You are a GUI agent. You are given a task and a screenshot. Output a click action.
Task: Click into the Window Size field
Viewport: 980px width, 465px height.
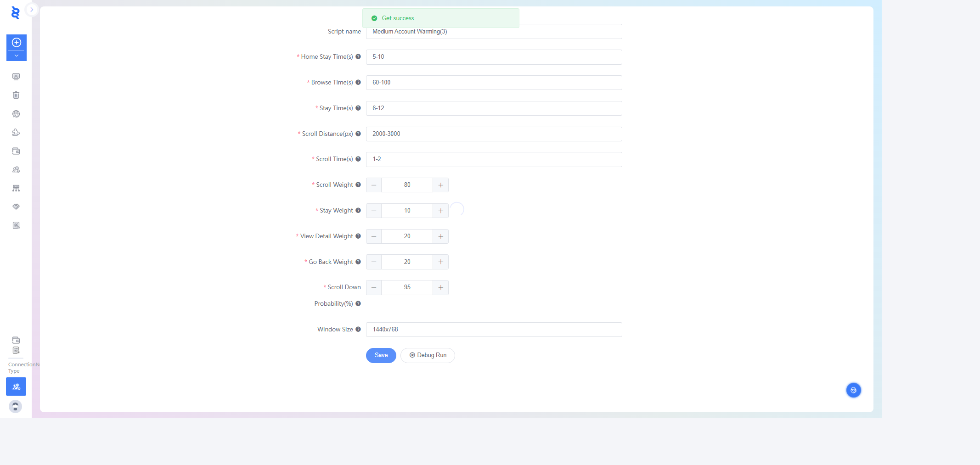click(x=494, y=330)
